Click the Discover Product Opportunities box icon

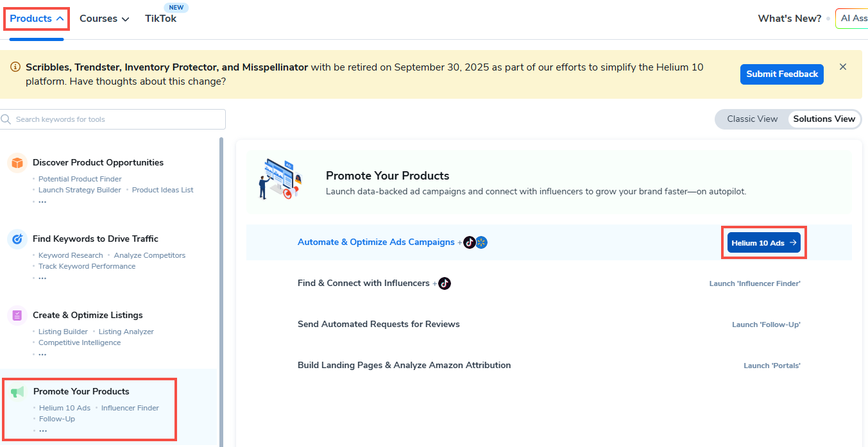click(17, 163)
